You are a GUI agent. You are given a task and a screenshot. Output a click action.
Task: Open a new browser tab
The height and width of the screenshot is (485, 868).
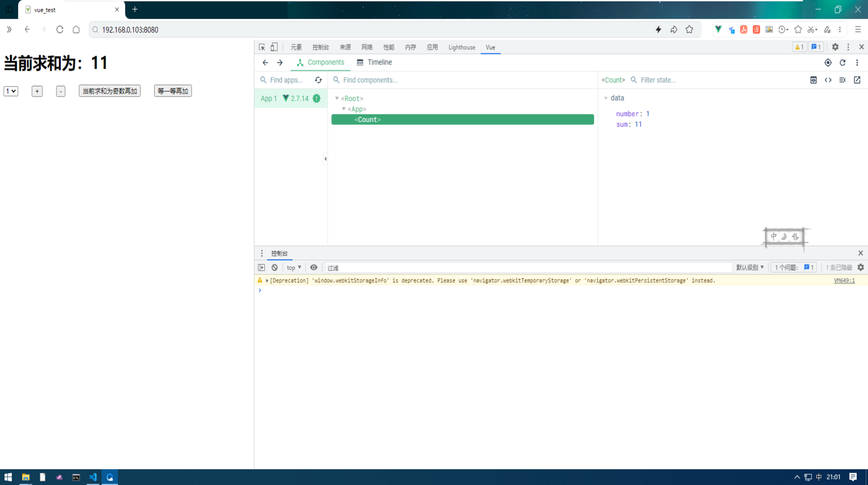click(x=135, y=10)
